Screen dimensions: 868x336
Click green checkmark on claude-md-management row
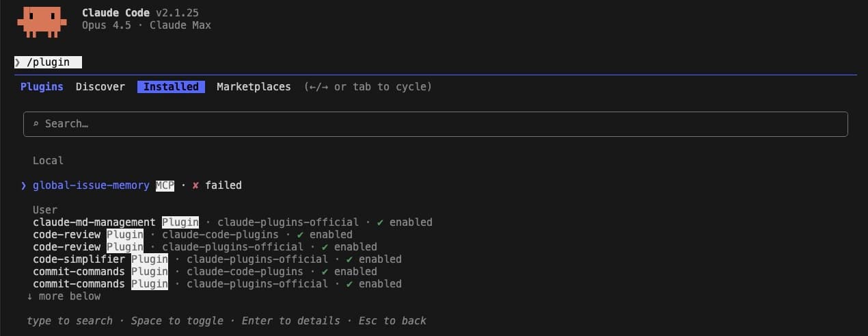(380, 222)
